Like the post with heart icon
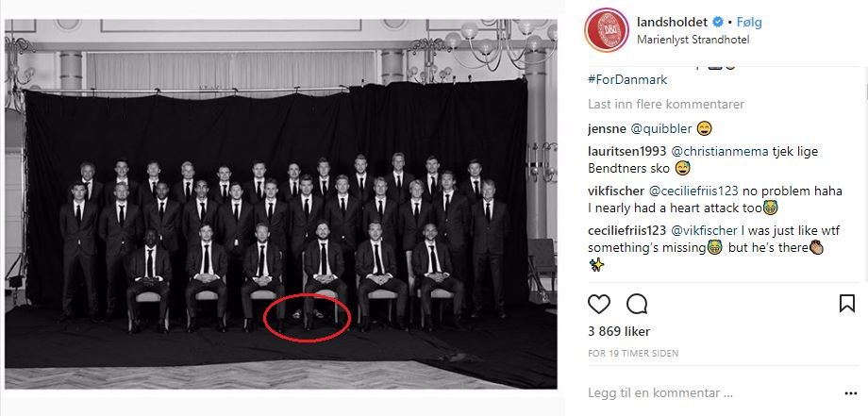This screenshot has height=416, width=868. pos(599,304)
